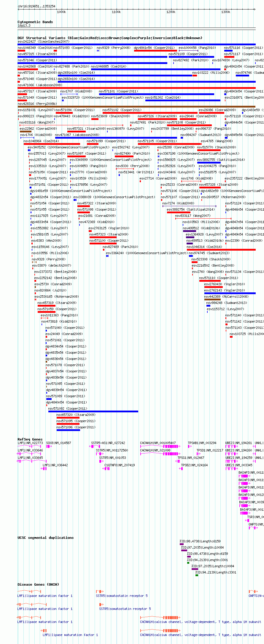The height and width of the screenshot is (644, 264).
Task: Click the chr16:919651..1353254 region label
Action: click(x=36, y=6)
